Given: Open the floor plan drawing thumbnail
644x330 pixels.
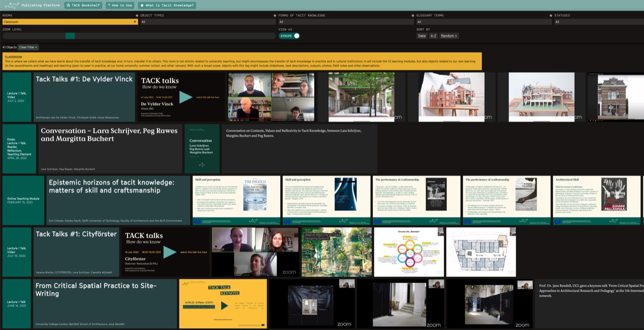Looking at the screenshot, I should coord(481,252).
